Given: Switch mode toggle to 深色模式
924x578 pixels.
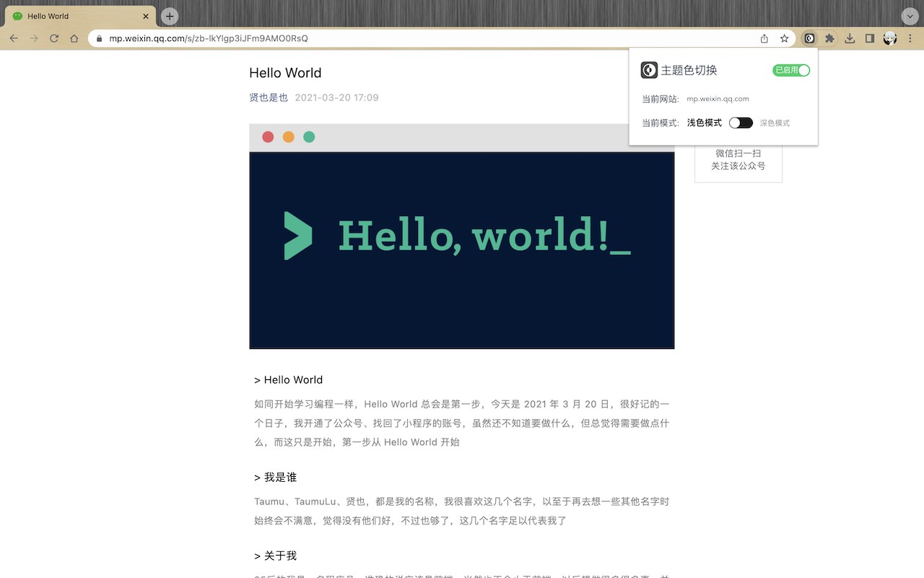Looking at the screenshot, I should click(x=741, y=123).
